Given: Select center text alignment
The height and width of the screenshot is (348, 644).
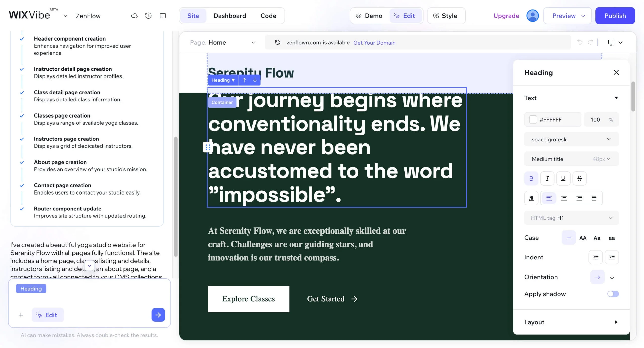Looking at the screenshot, I should click(x=564, y=198).
